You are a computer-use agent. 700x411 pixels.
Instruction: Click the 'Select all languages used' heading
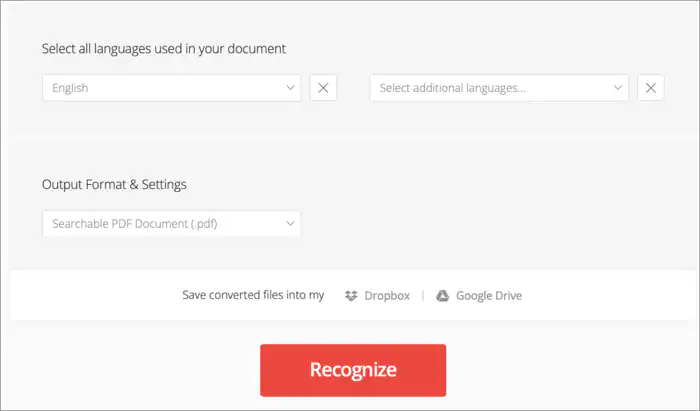[168, 48]
